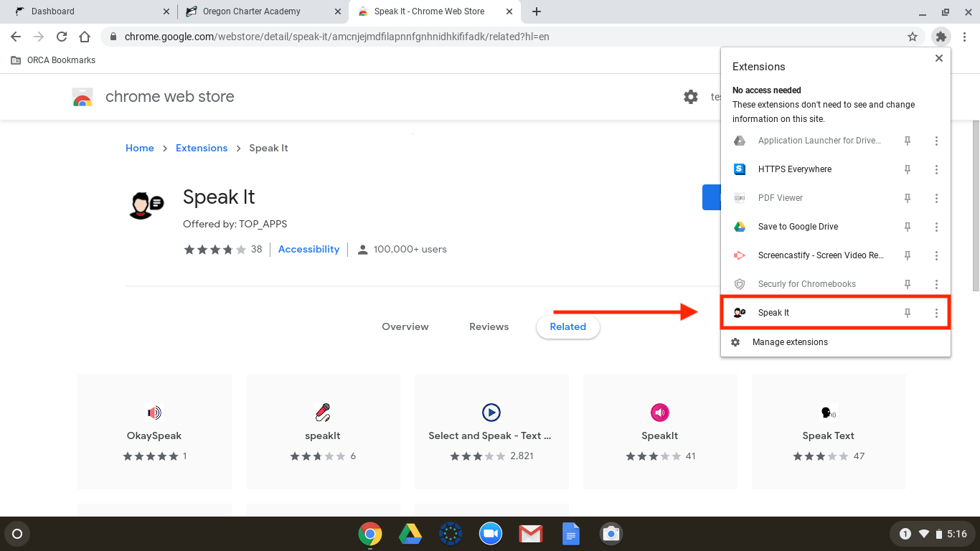Go to browser home page icon
Viewport: 980px width, 551px height.
coord(85,37)
